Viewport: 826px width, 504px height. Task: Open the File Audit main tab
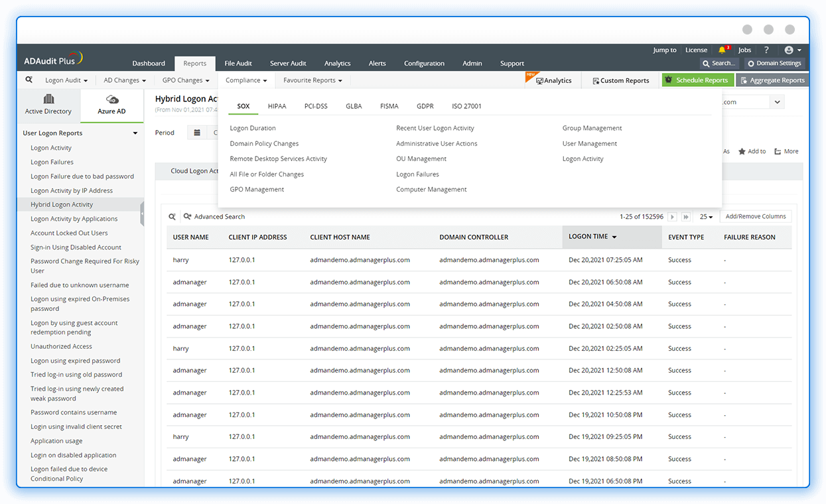[238, 63]
